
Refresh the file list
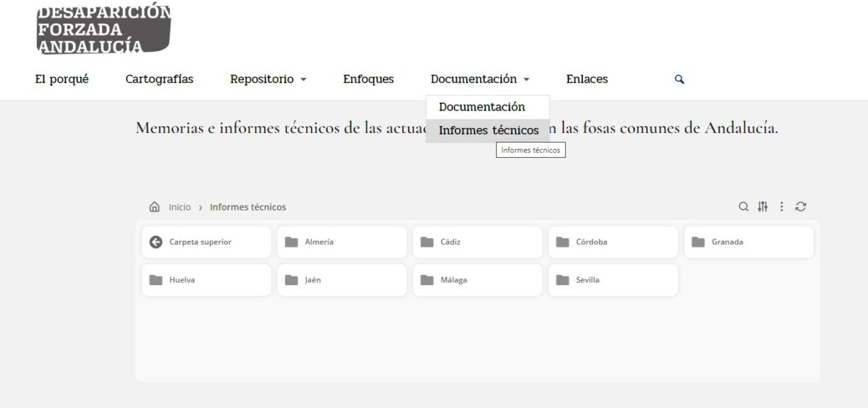(x=800, y=207)
